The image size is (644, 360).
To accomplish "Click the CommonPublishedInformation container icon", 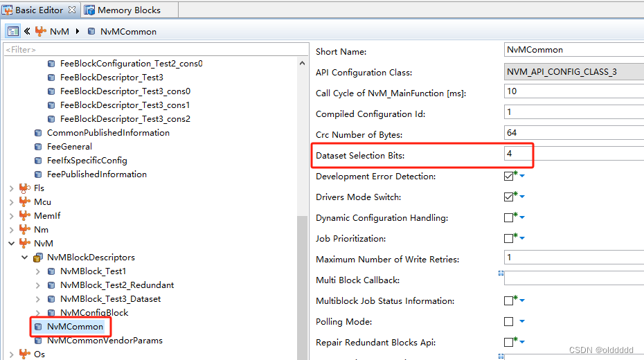I will click(38, 133).
